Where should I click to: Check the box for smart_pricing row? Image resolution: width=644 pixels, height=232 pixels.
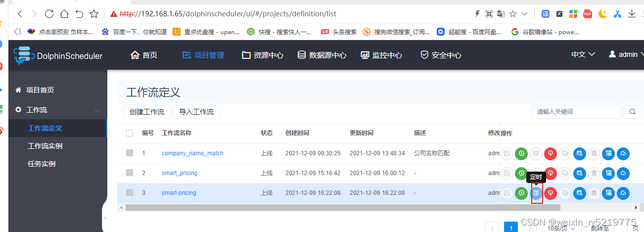pyautogui.click(x=130, y=173)
